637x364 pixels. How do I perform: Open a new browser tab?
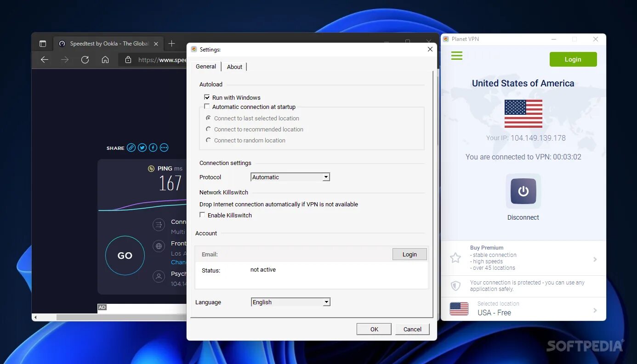coord(171,44)
